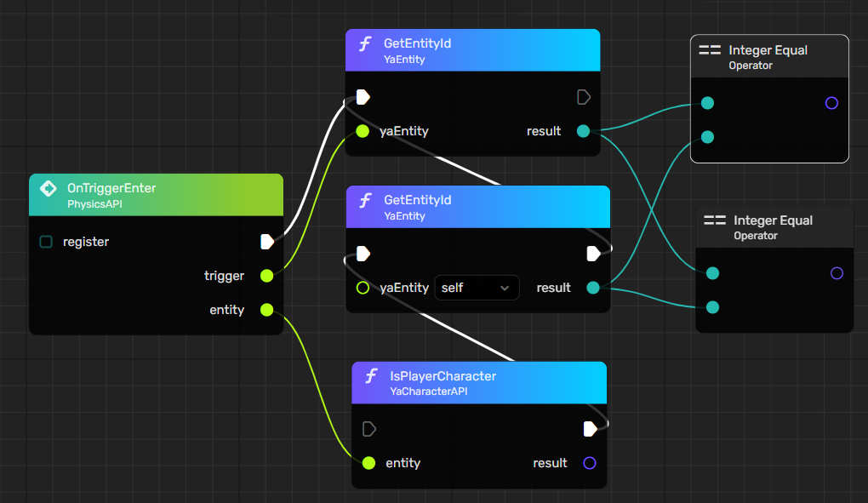Click the white exec output arrow on OnTriggerEnter
The height and width of the screenshot is (503, 868).
tap(266, 242)
